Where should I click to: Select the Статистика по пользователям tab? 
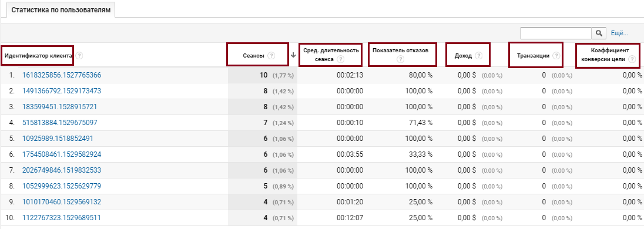pos(61,10)
